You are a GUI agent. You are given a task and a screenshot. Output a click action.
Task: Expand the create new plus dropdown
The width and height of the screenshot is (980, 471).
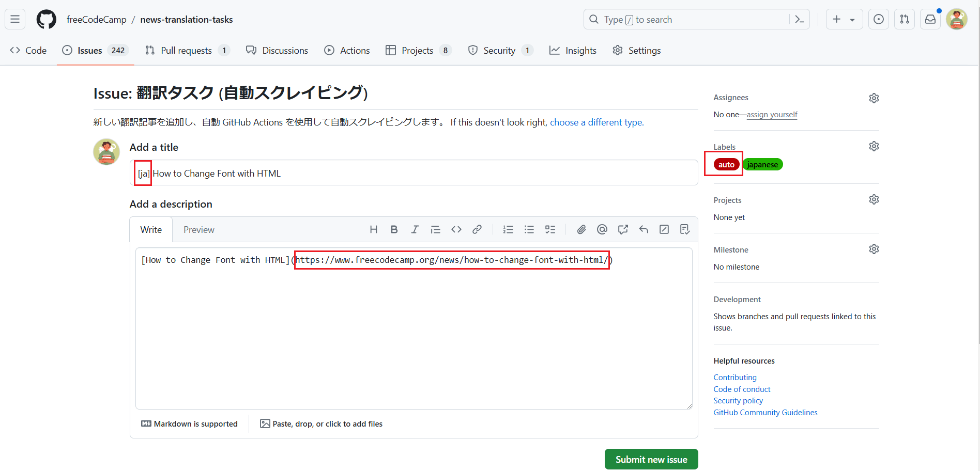pyautogui.click(x=844, y=20)
